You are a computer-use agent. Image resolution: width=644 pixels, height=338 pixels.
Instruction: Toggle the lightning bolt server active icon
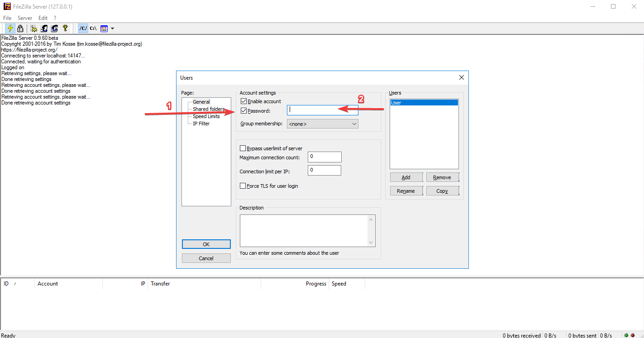point(10,28)
